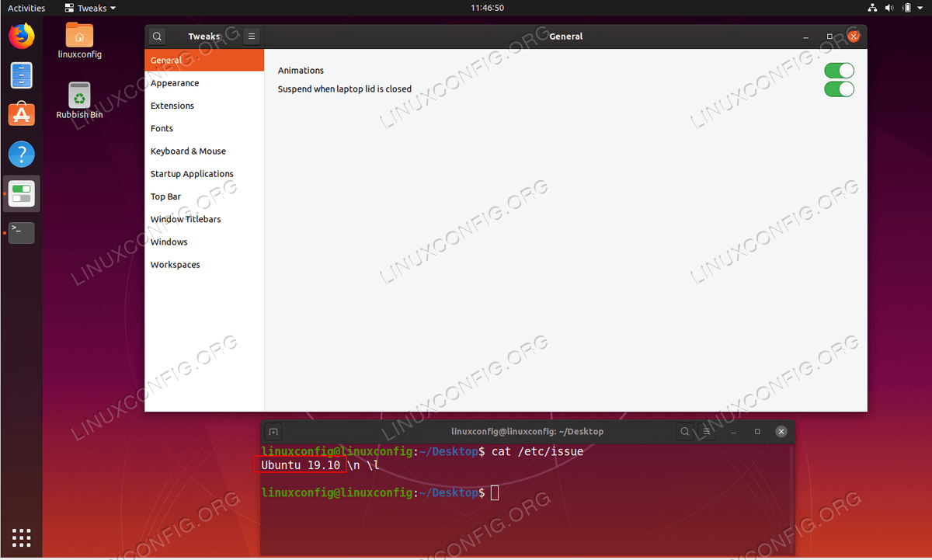Click the search icon in Terminal titlebar
The height and width of the screenshot is (560, 932).
pos(685,431)
